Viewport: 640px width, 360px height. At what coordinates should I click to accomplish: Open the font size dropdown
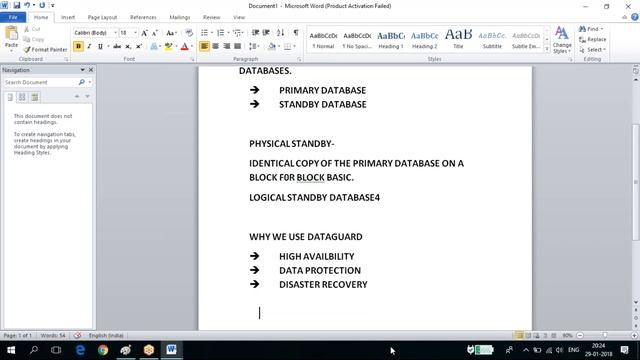(135, 33)
